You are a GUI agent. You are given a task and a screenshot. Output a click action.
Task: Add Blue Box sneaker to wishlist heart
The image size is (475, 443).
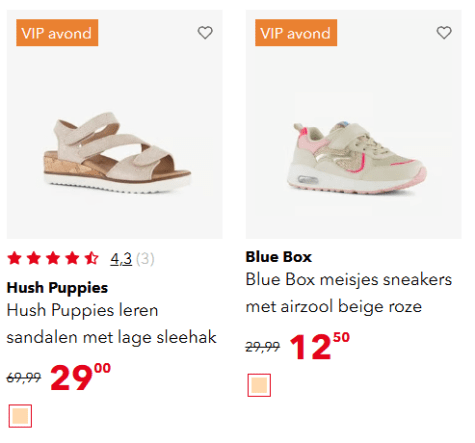[x=444, y=33]
